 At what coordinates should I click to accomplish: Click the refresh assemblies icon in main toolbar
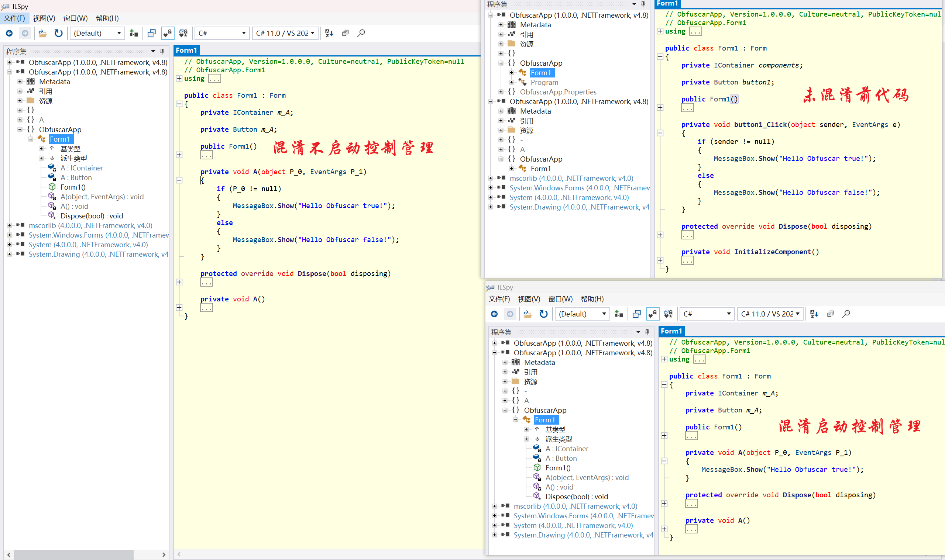point(58,33)
